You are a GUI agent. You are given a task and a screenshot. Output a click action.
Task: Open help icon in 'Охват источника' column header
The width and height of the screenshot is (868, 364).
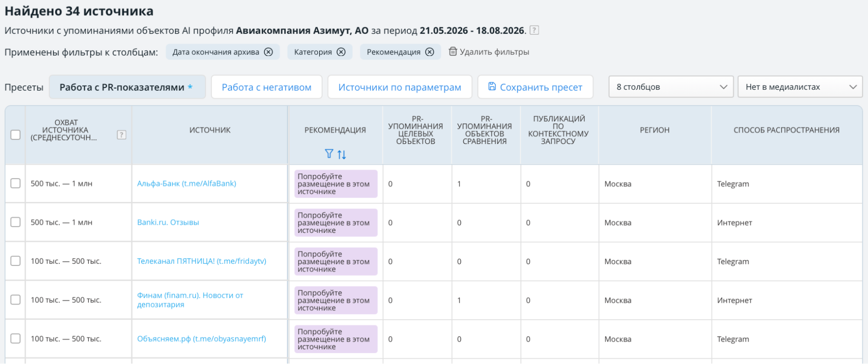click(x=122, y=135)
